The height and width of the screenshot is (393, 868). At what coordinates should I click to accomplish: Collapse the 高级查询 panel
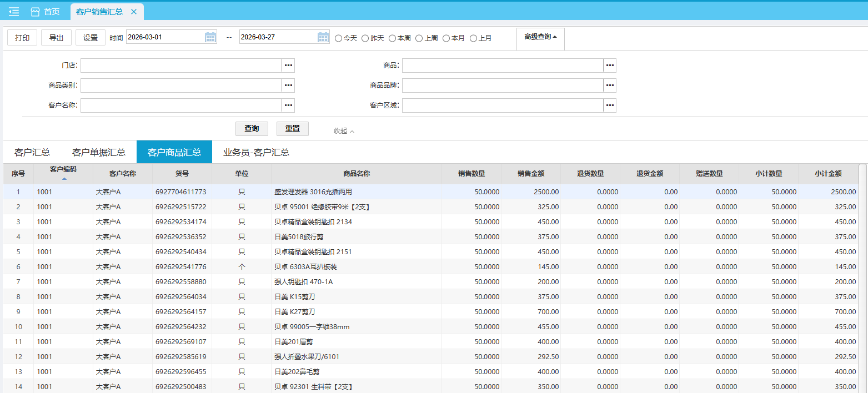[x=540, y=37]
